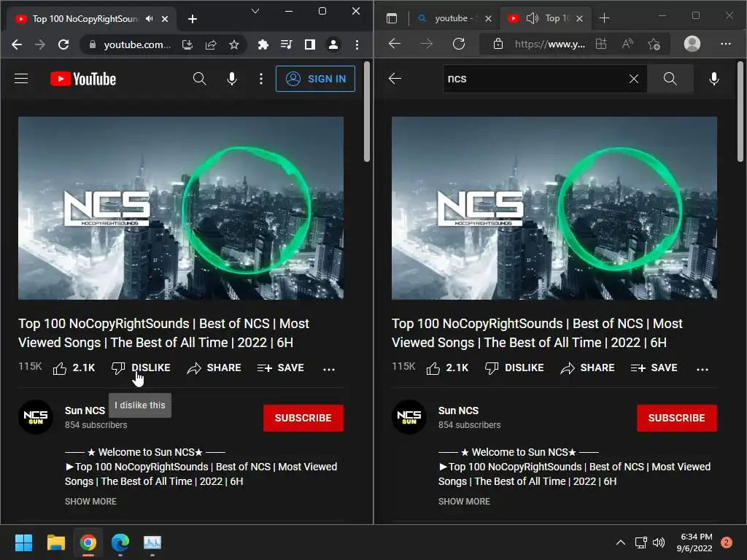Reload the page in Chrome
747x560 pixels.
click(x=63, y=44)
